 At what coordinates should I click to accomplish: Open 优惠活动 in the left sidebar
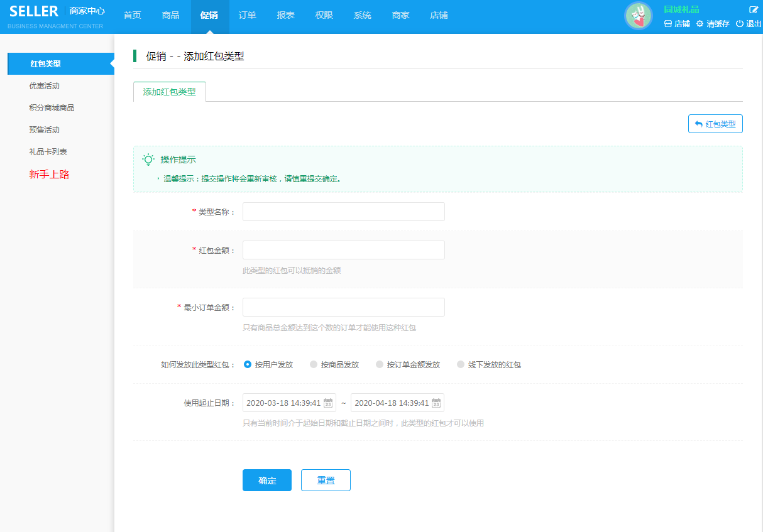(44, 86)
